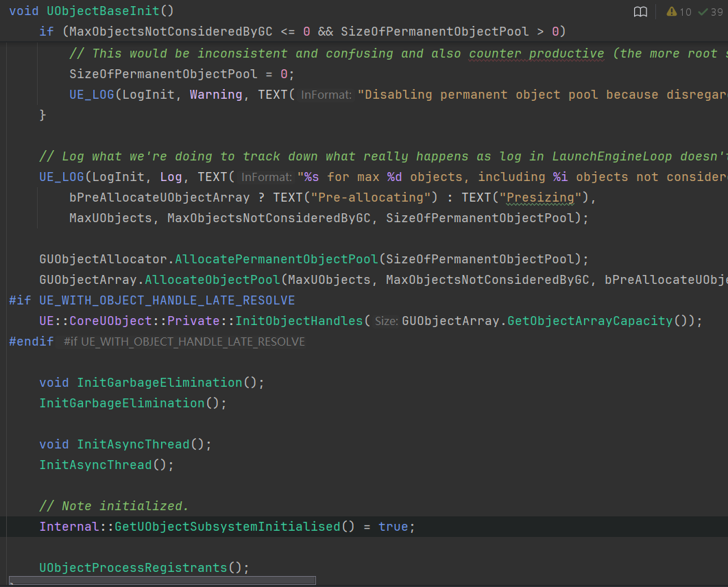The image size is (728, 587).
Task: Click the InitObjectHandles function call
Action: point(299,321)
